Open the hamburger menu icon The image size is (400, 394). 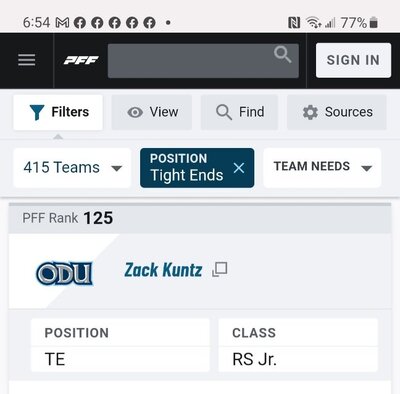27,60
